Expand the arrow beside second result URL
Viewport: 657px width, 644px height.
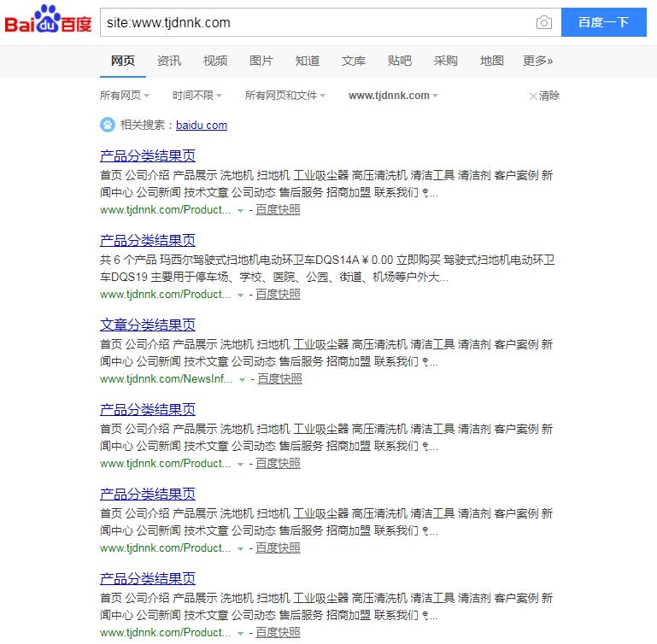coord(241,296)
